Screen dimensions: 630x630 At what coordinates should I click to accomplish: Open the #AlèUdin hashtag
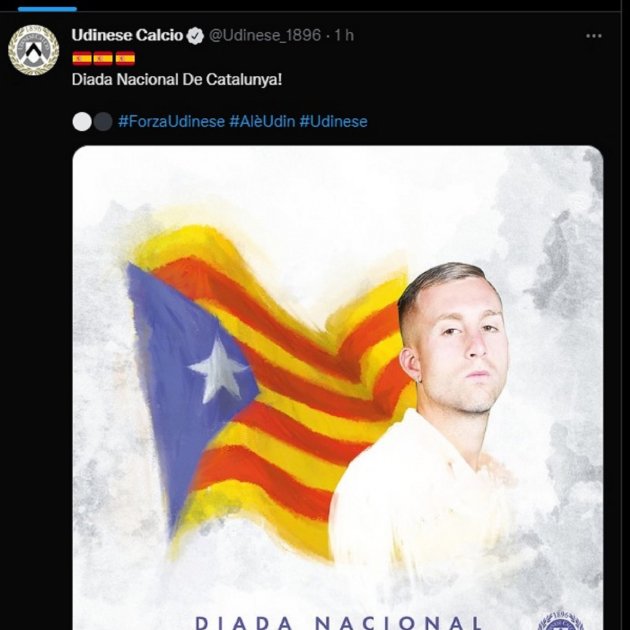(262, 121)
